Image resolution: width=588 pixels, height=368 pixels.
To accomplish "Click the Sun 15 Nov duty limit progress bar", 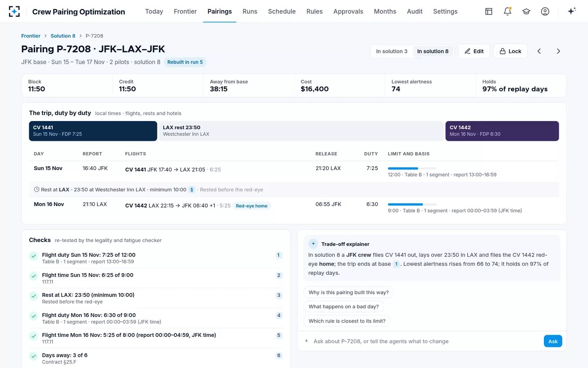I will (x=412, y=168).
